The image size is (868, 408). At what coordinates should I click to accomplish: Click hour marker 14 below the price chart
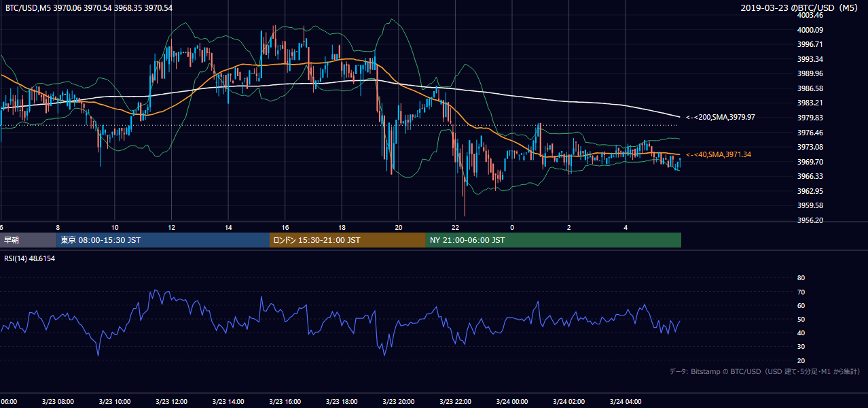(x=228, y=227)
